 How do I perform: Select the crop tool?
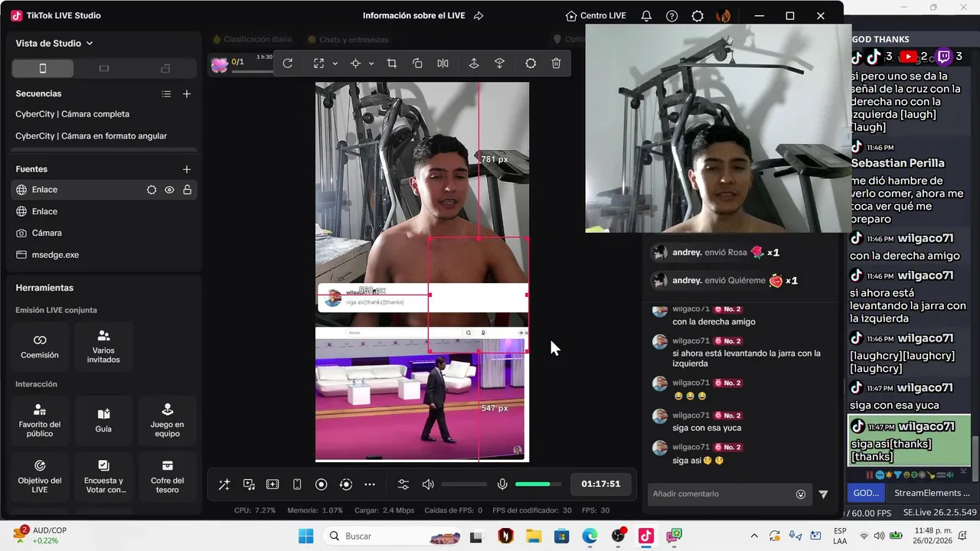pyautogui.click(x=392, y=64)
